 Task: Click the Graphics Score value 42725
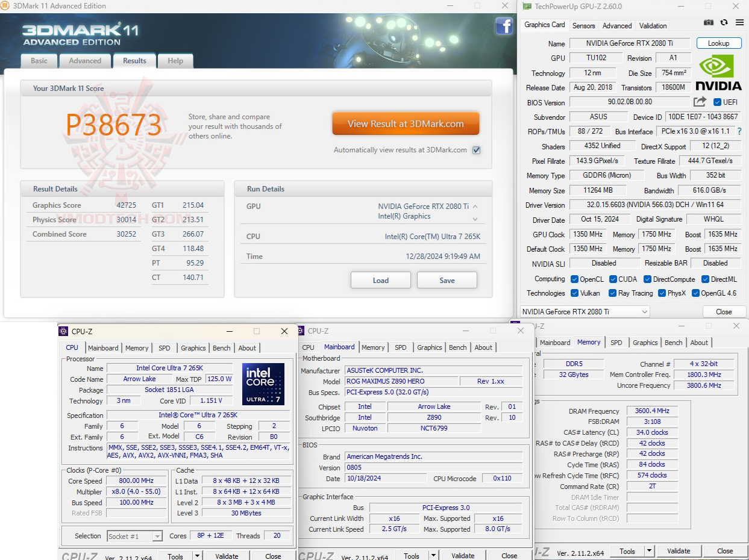point(127,205)
